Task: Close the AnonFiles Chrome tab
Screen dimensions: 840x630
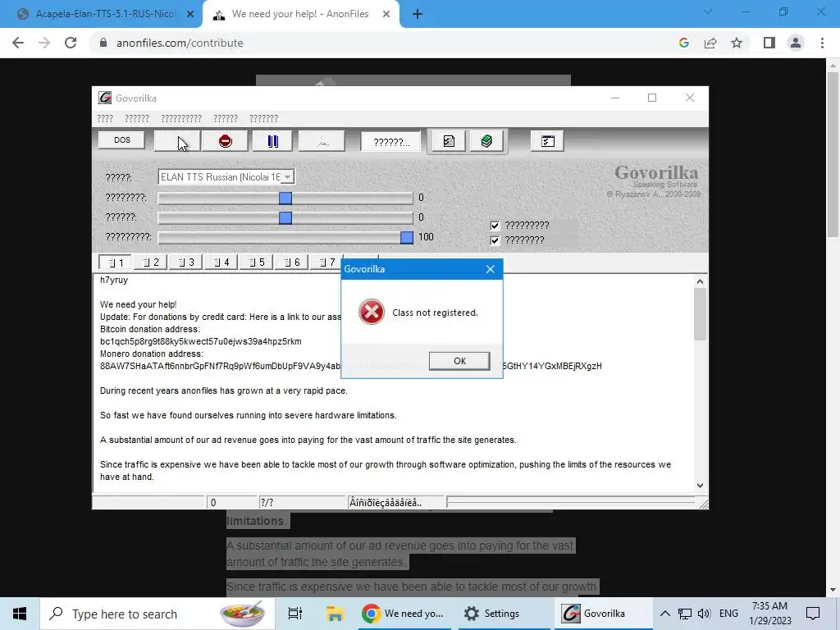Action: pos(386,15)
